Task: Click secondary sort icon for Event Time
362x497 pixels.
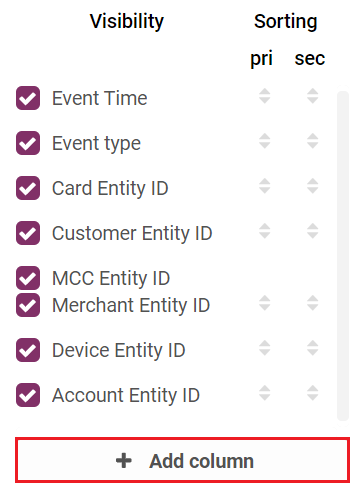Action: (313, 96)
